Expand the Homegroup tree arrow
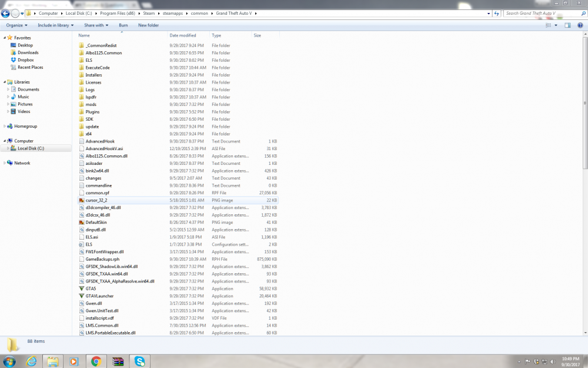Viewport: 588px width, 368px height. click(x=5, y=126)
